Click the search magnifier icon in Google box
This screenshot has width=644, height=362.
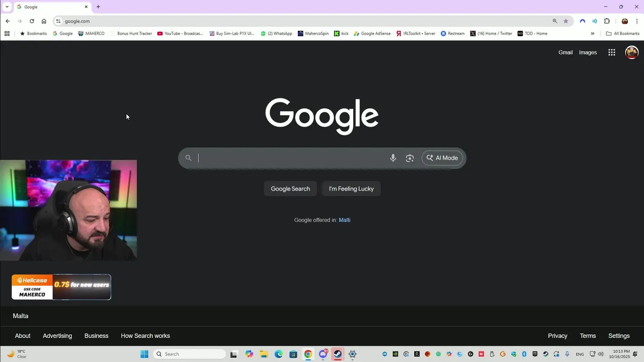(x=188, y=158)
